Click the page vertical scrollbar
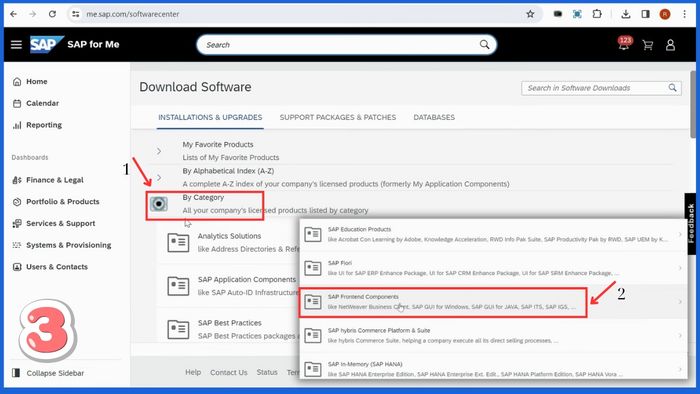The image size is (700, 394). [693, 105]
